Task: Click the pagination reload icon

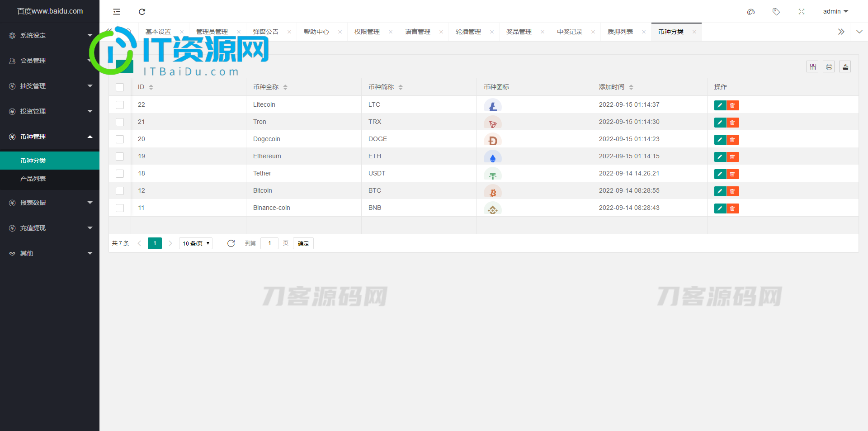Action: point(231,243)
